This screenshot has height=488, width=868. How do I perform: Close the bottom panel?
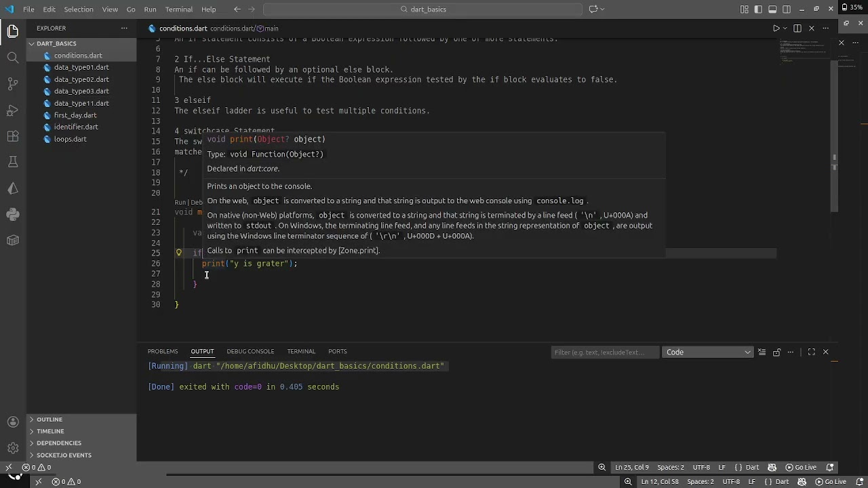pyautogui.click(x=825, y=352)
